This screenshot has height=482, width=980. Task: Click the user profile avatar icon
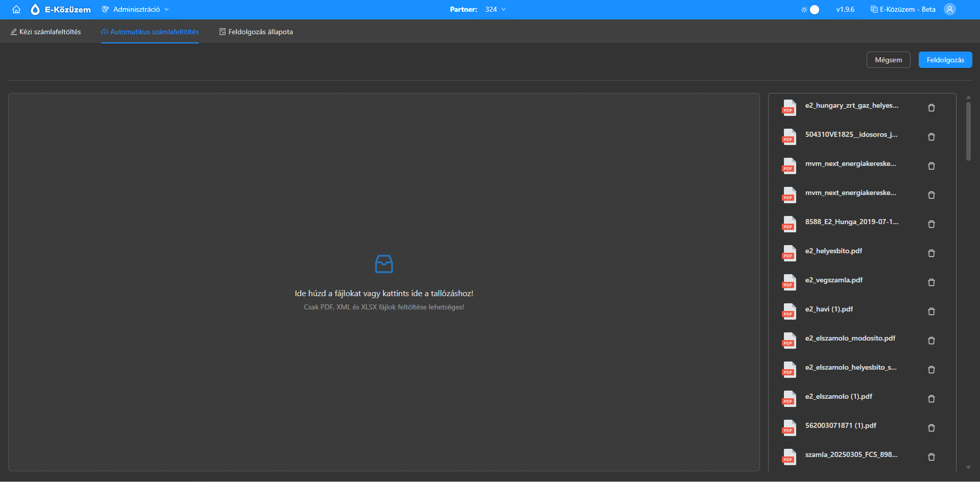[x=949, y=9]
